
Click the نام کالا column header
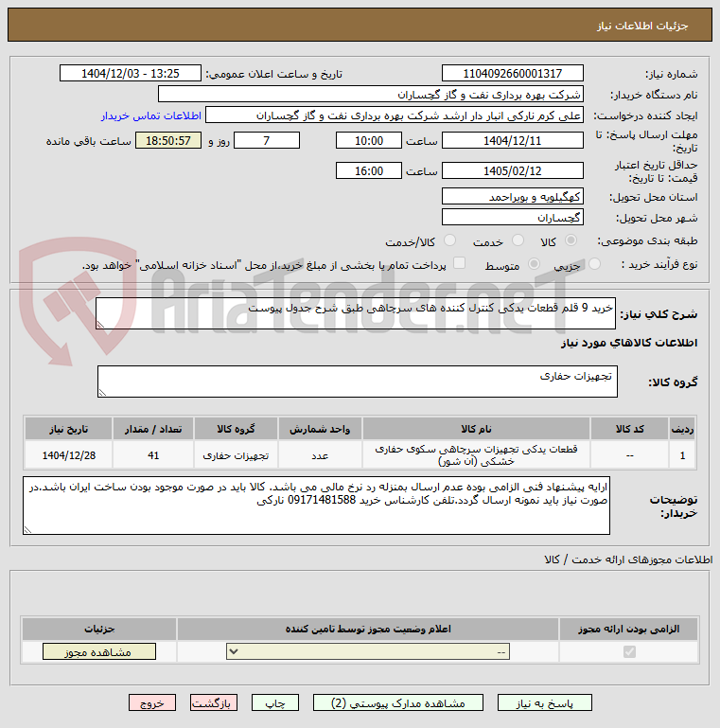pyautogui.click(x=476, y=429)
